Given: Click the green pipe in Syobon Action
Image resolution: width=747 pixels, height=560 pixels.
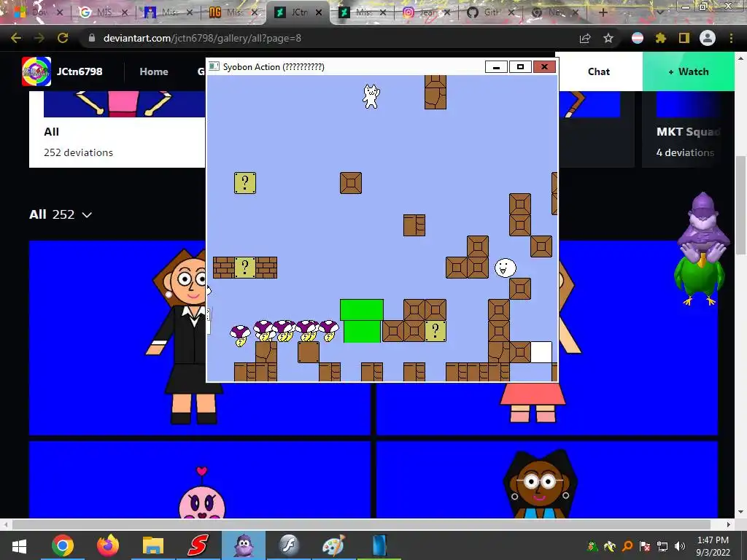Looking at the screenshot, I should click(362, 321).
